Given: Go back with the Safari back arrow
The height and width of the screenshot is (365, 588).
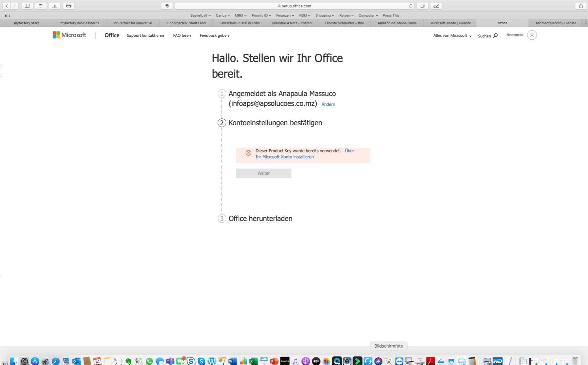Looking at the screenshot, I should tap(7, 6).
